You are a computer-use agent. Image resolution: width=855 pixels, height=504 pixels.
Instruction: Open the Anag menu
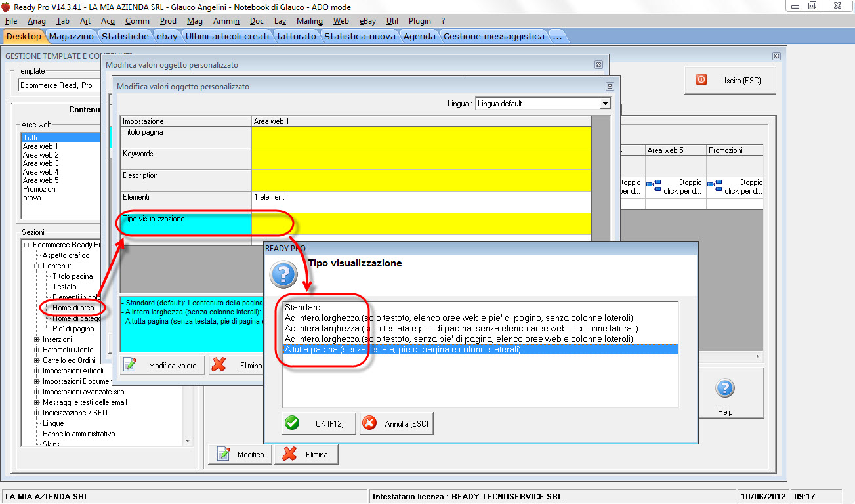[x=37, y=21]
